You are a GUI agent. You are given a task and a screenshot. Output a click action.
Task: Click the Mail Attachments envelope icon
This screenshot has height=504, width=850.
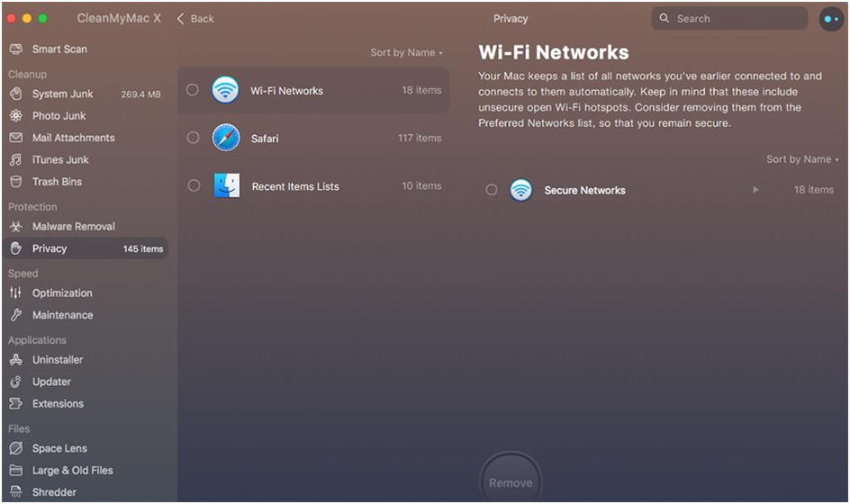click(x=15, y=138)
